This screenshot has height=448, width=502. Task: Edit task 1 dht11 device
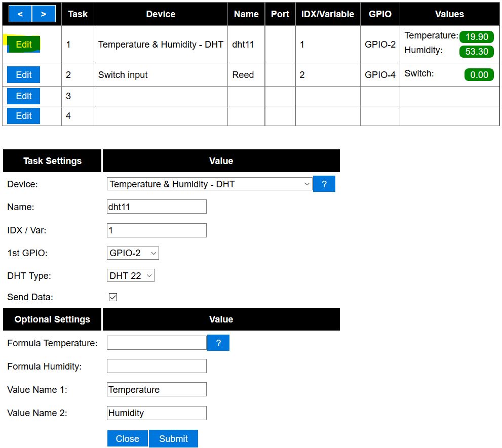24,45
